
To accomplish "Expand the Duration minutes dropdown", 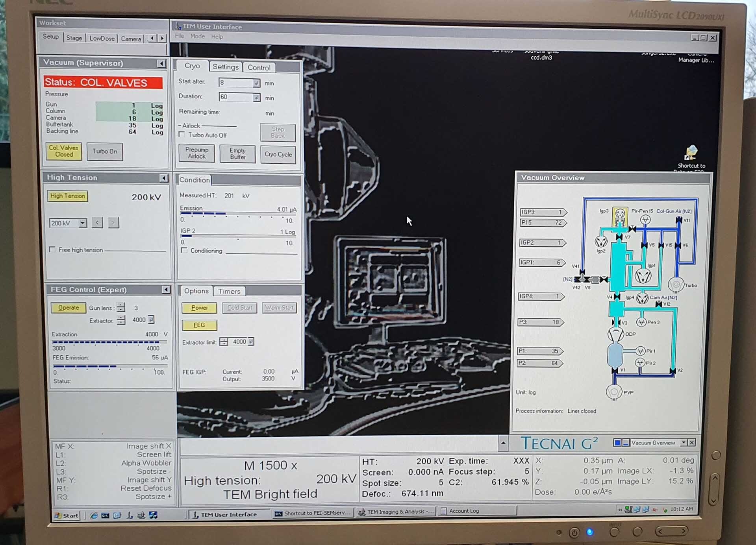I will [256, 97].
